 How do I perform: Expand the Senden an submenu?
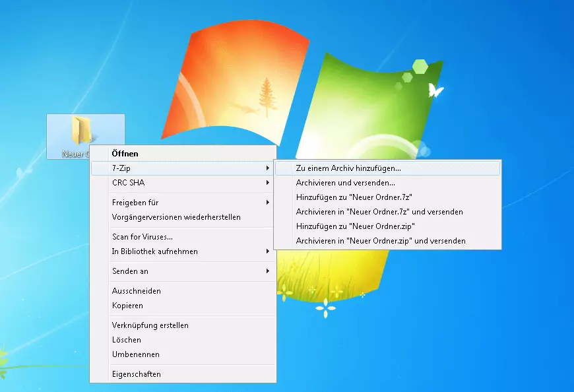point(130,271)
